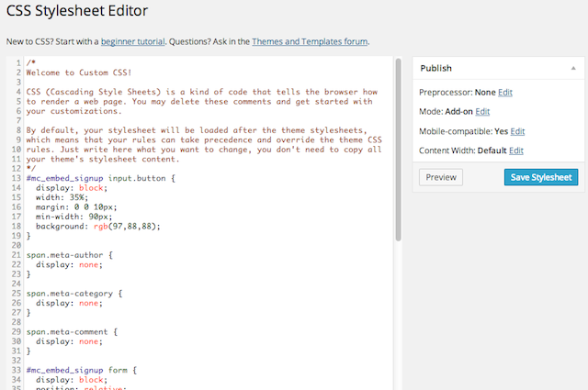Click the span.meta-author selector line
This screenshot has height=390, width=588.
[69, 254]
